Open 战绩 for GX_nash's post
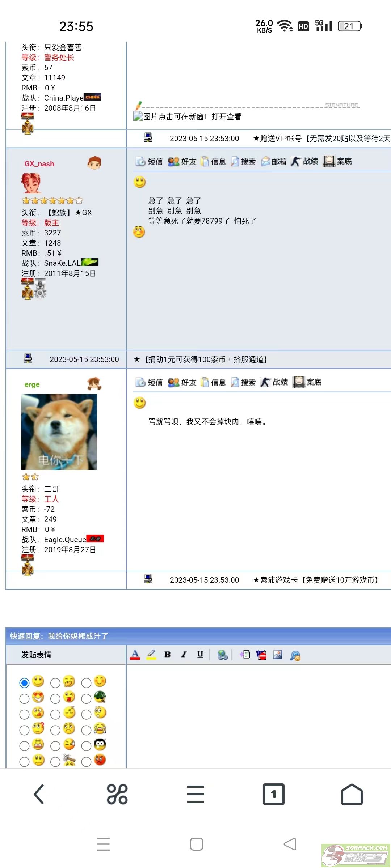The width and height of the screenshot is (391, 868). pyautogui.click(x=305, y=161)
